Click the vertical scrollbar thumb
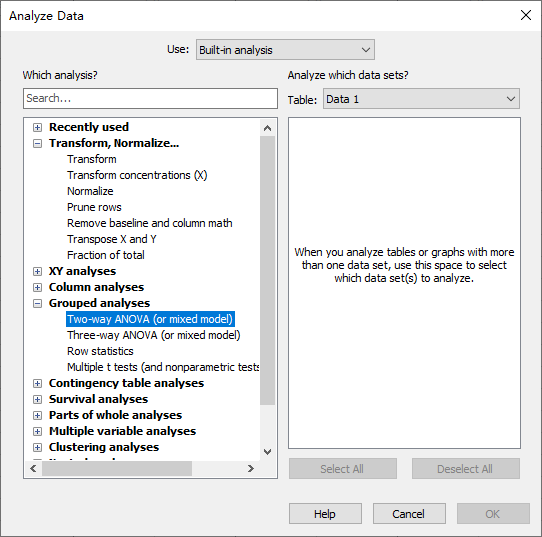This screenshot has height=537, width=542. point(267,270)
